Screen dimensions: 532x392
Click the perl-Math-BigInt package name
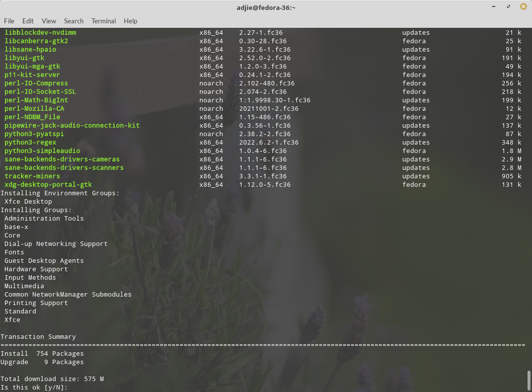coord(36,100)
